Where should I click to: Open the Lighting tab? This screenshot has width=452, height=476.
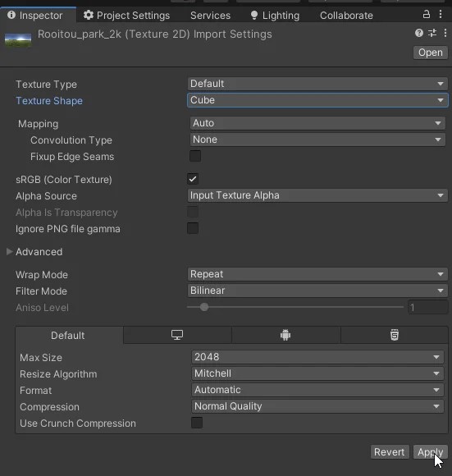(275, 15)
